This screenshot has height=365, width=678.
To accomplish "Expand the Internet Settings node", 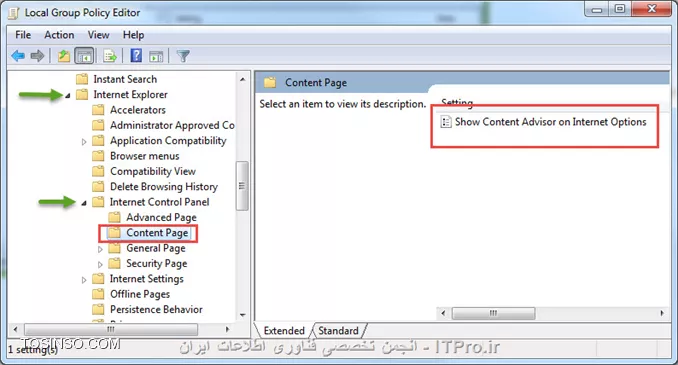I will pos(84,280).
